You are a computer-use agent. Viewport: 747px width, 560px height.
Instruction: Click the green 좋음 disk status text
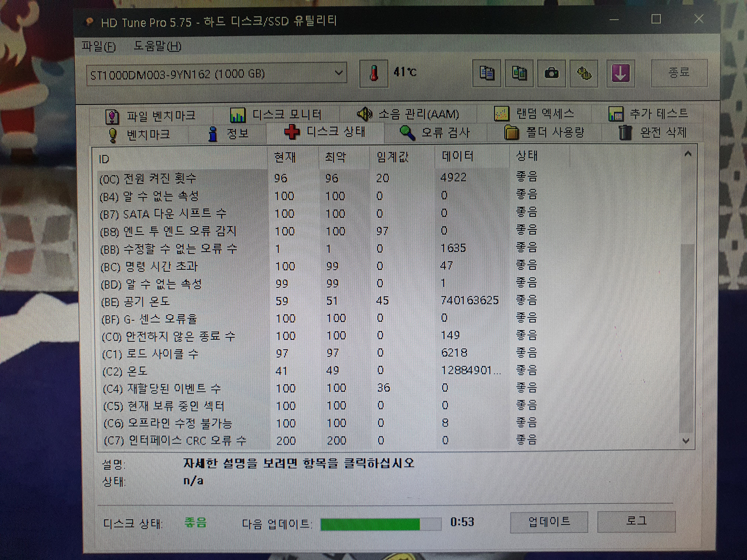point(195,523)
